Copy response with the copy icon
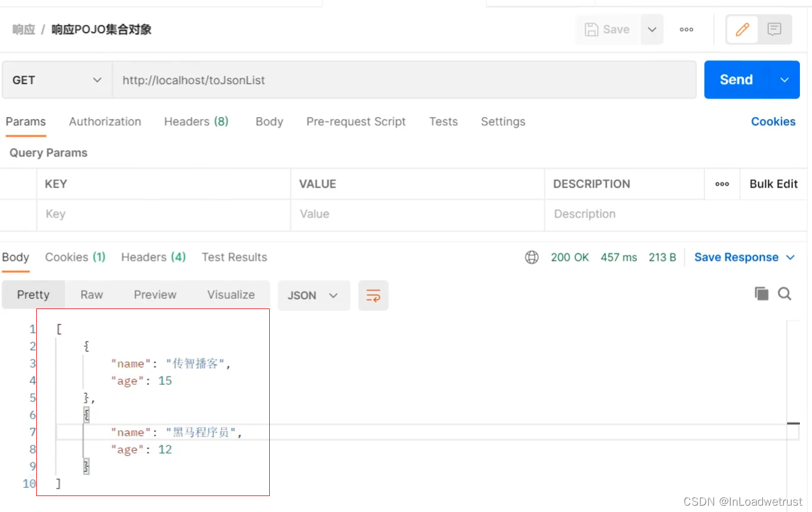 click(x=761, y=293)
